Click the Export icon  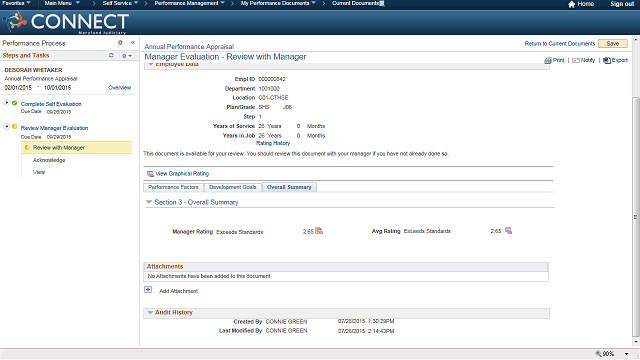tap(607, 60)
